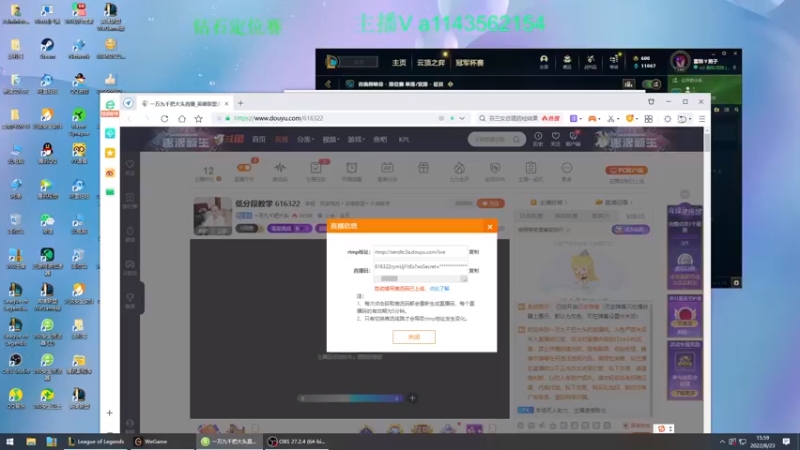Click the rtmp address input field
This screenshot has height=450, width=800.
(420, 252)
